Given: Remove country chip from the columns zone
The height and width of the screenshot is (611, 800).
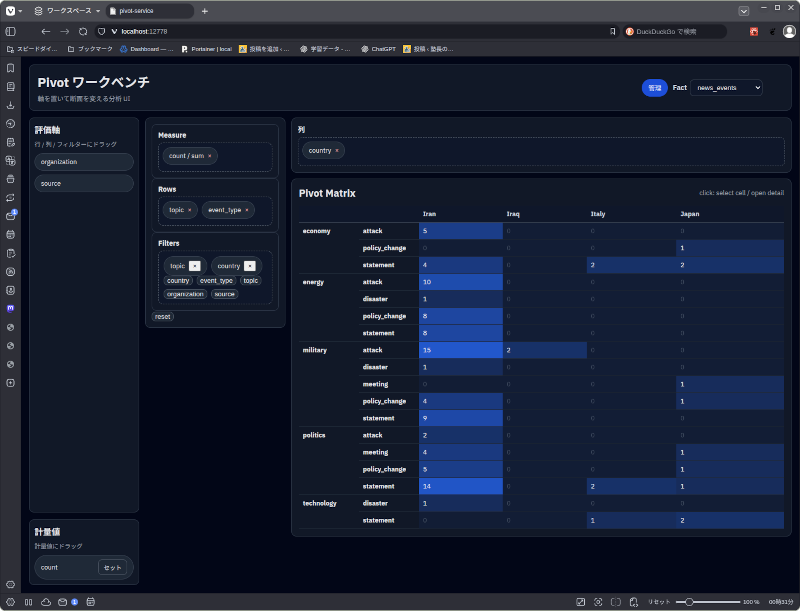Looking at the screenshot, I should 337,151.
